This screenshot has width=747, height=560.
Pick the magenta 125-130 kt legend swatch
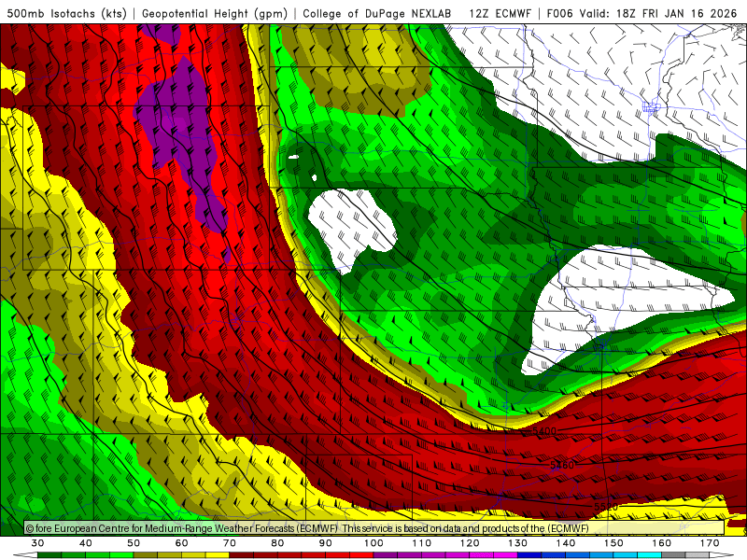[505, 554]
